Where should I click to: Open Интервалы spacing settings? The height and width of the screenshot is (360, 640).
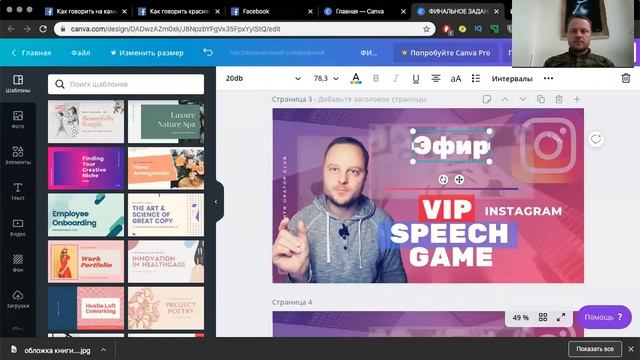click(x=512, y=78)
